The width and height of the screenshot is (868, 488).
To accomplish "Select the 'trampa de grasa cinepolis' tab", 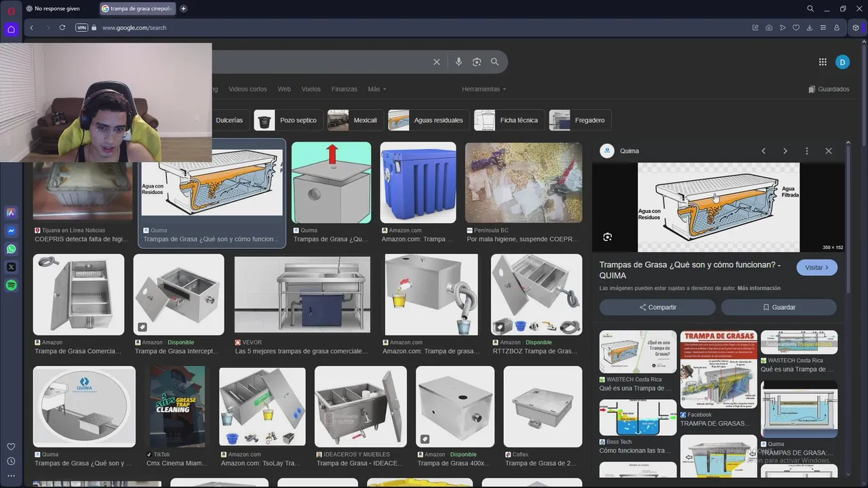I will (x=138, y=9).
